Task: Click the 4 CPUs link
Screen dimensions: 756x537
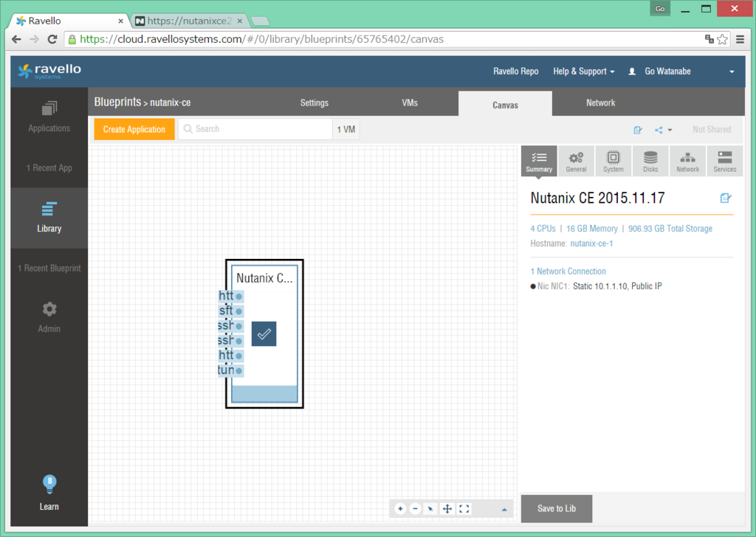Action: click(x=543, y=229)
